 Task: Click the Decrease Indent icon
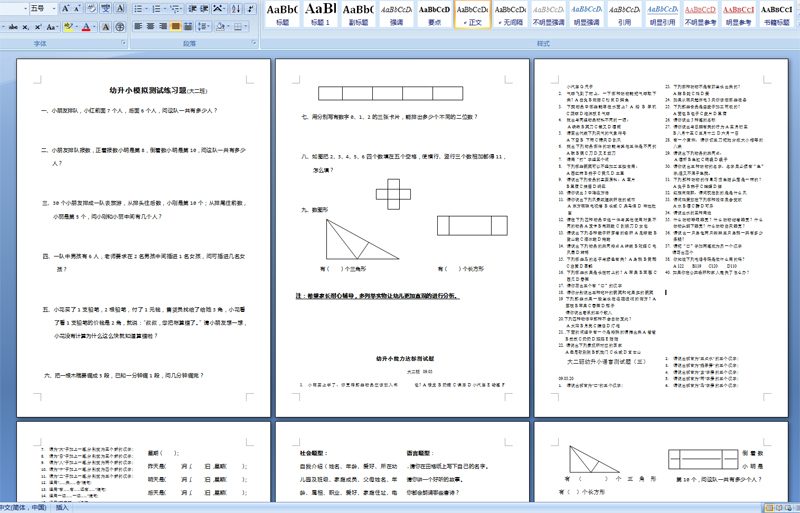pyautogui.click(x=192, y=9)
